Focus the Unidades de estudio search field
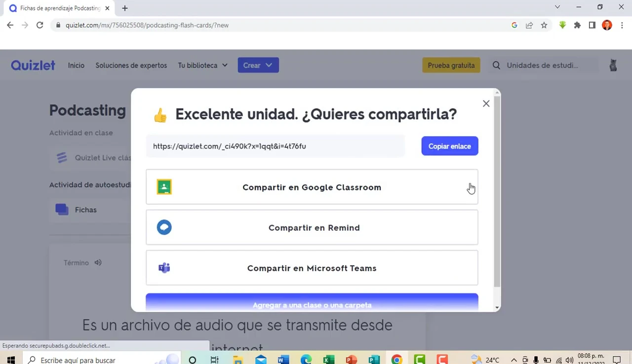 click(542, 65)
